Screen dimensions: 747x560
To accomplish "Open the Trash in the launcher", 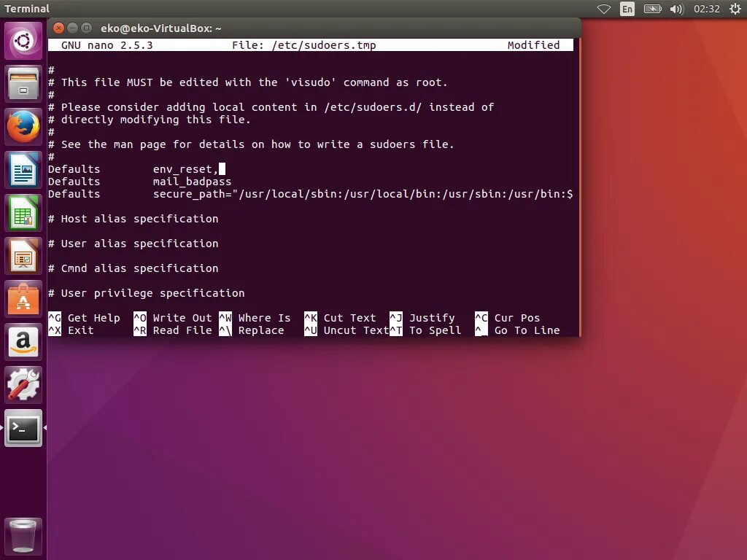I will click(x=23, y=536).
